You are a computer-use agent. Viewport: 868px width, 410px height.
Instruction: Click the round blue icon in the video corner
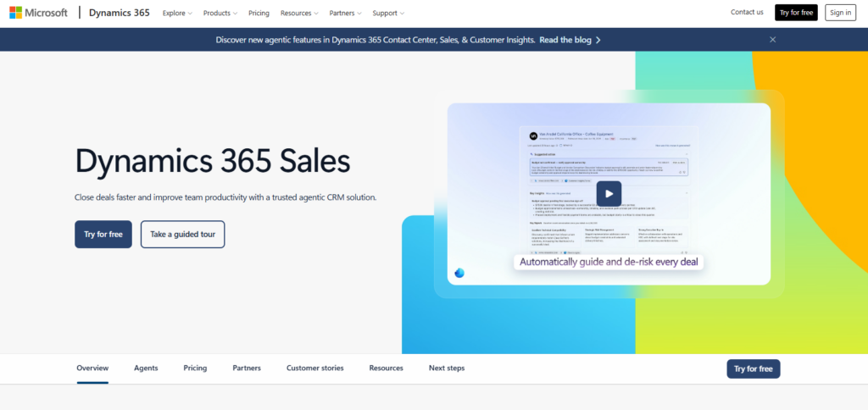[459, 273]
